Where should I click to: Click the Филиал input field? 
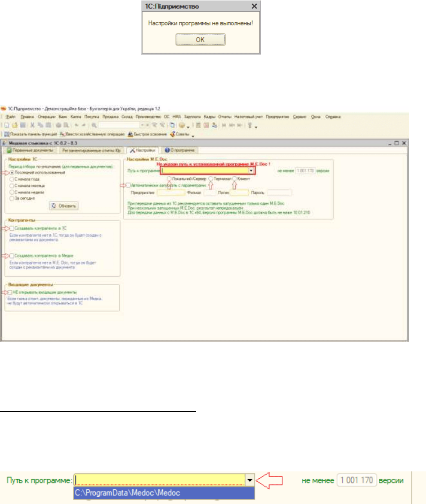click(210, 193)
